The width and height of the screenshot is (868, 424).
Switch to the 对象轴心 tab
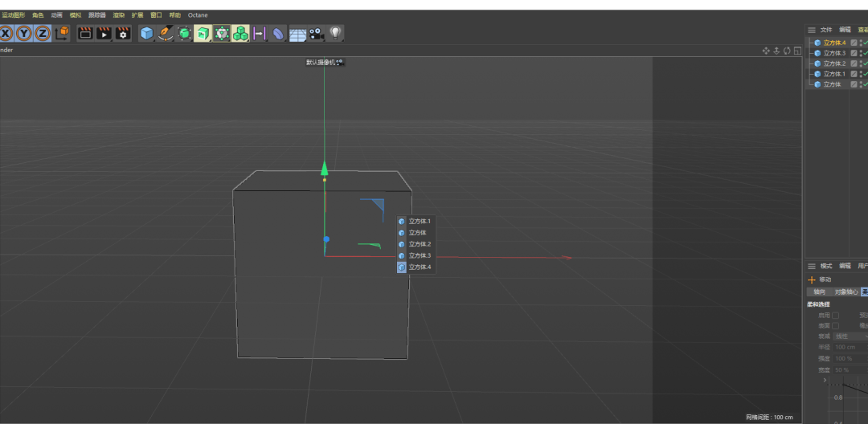[x=845, y=291]
